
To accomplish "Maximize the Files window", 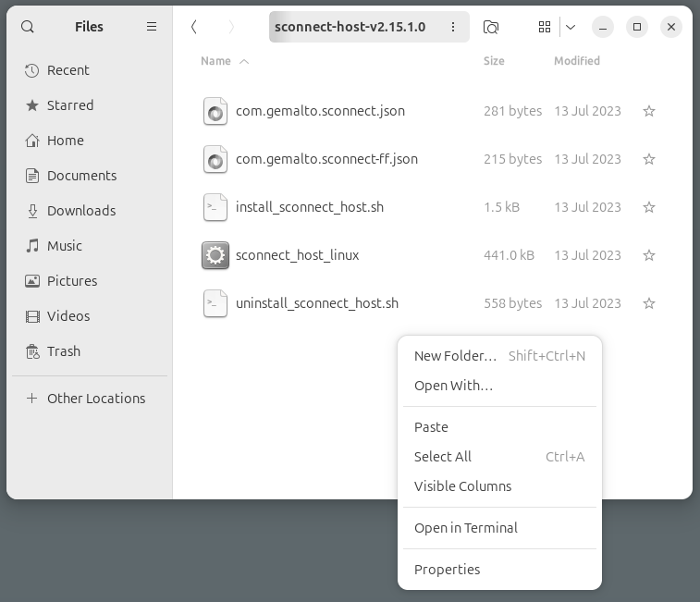I will pos(637,27).
